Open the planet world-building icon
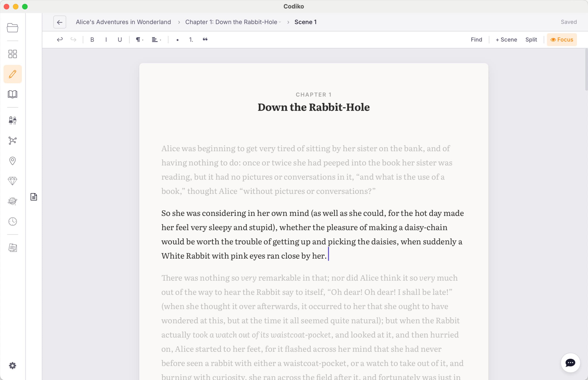Viewport: 588px width, 380px height. pyautogui.click(x=12, y=201)
